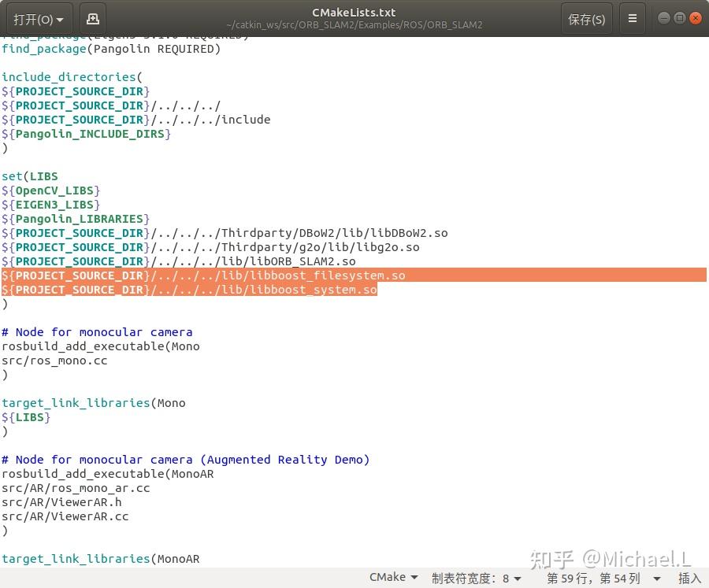Viewport: 709px width, 588px height.
Task: Toggle the 插入 insert mode indicator
Action: pyautogui.click(x=689, y=578)
